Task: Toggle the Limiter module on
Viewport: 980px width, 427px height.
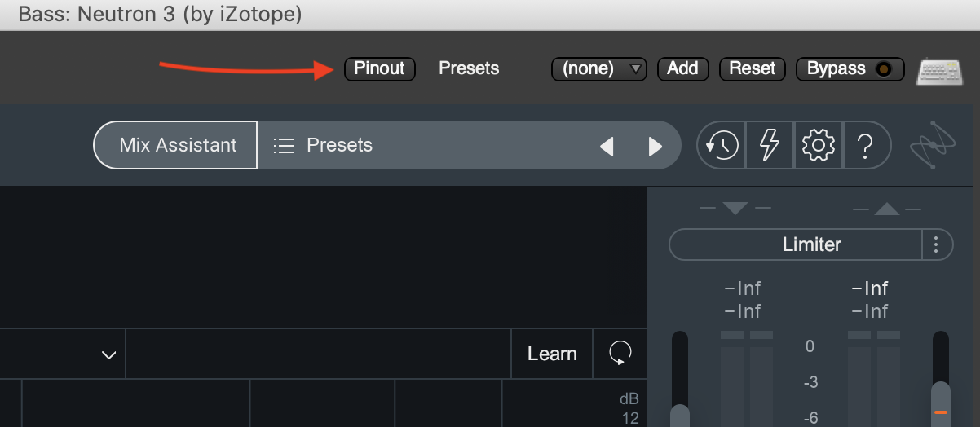Action: pyautogui.click(x=796, y=244)
